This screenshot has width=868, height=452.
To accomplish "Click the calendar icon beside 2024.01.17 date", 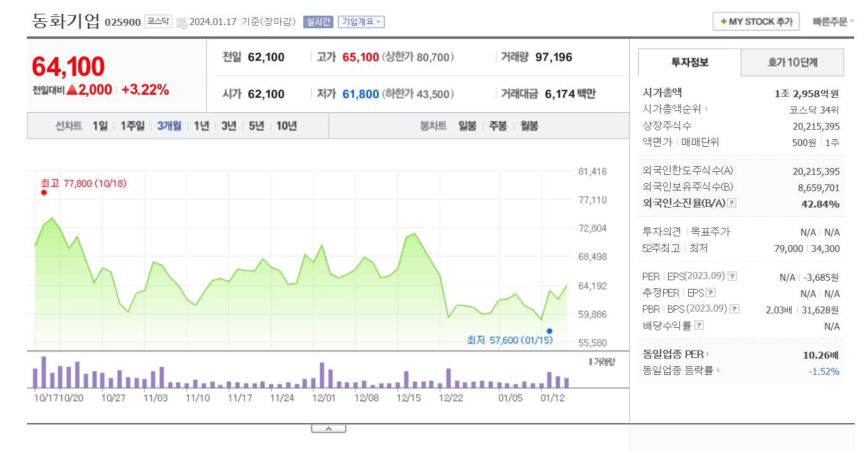I will click(x=182, y=23).
